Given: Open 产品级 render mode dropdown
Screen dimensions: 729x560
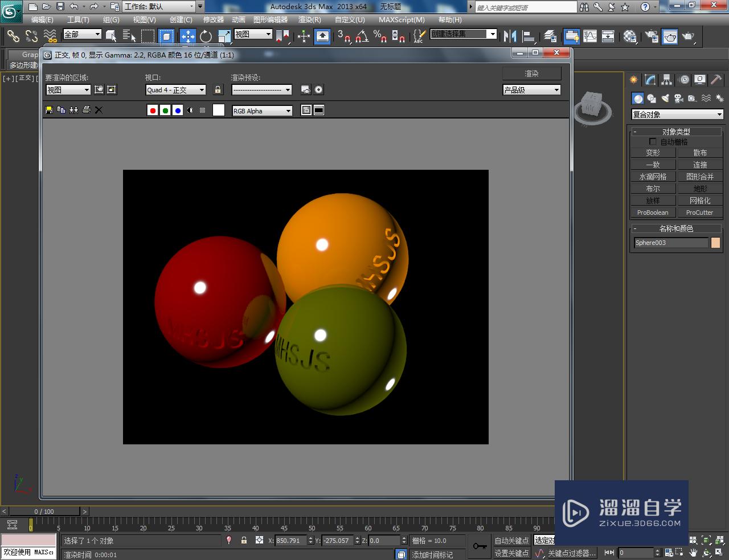Looking at the screenshot, I should click(x=532, y=89).
